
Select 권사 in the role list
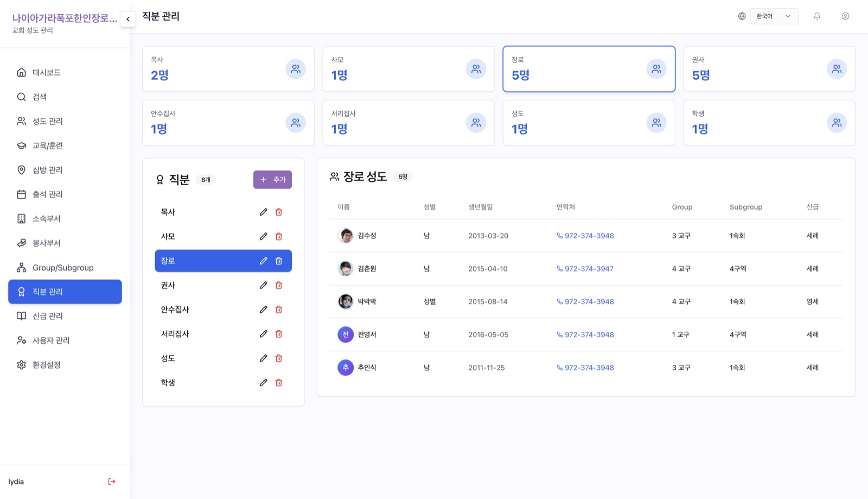(x=223, y=285)
